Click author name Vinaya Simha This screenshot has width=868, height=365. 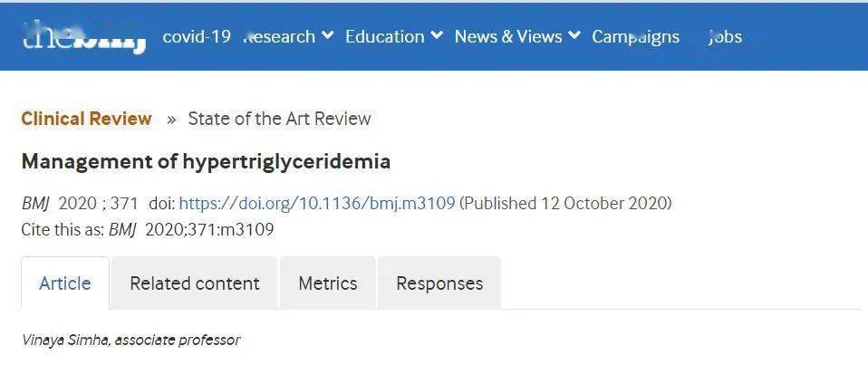click(62, 341)
